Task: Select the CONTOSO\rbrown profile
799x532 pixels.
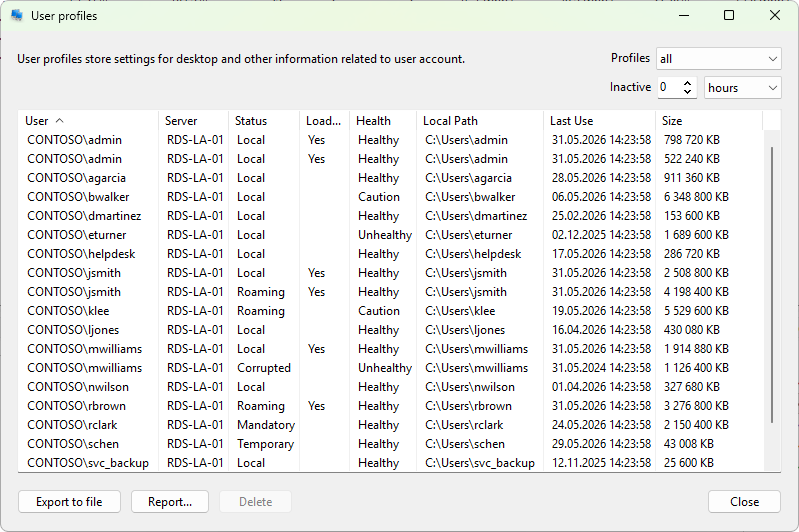Action: click(x=391, y=406)
